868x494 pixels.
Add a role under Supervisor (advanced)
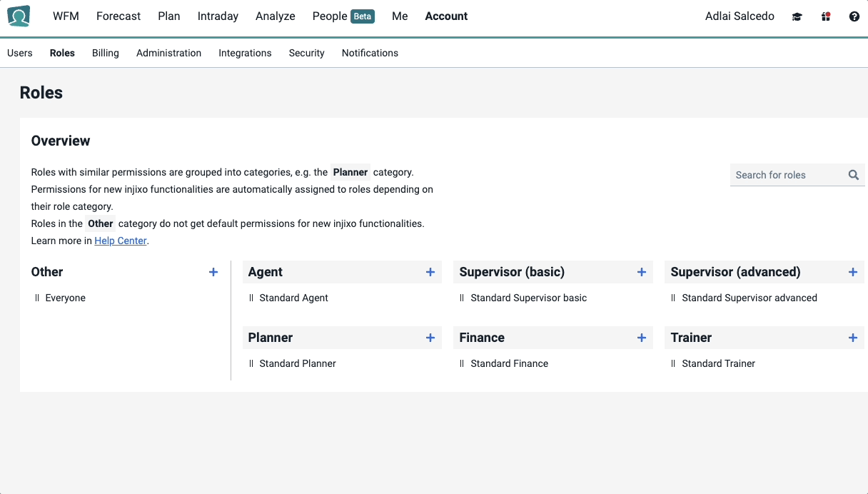(x=853, y=272)
